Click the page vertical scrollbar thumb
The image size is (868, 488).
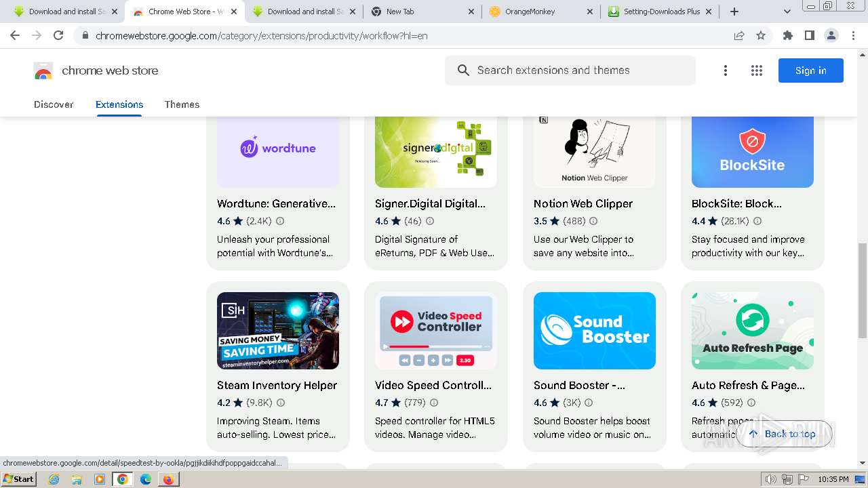tap(863, 290)
